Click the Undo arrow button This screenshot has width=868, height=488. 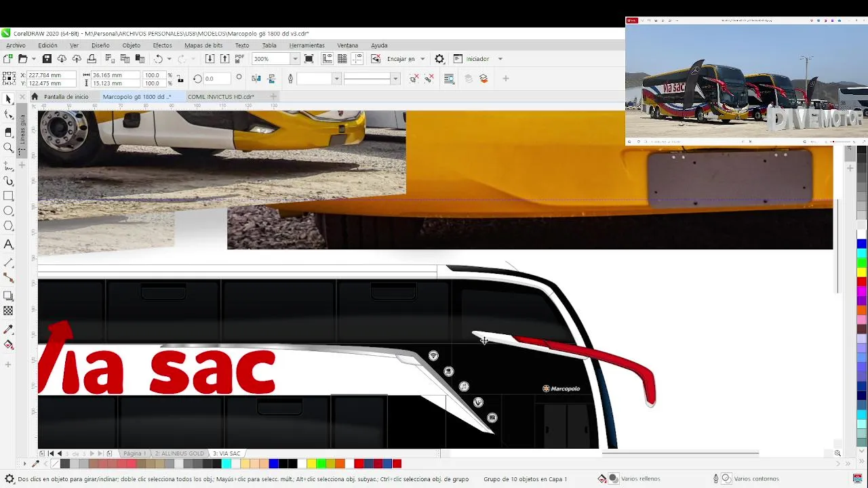[159, 59]
